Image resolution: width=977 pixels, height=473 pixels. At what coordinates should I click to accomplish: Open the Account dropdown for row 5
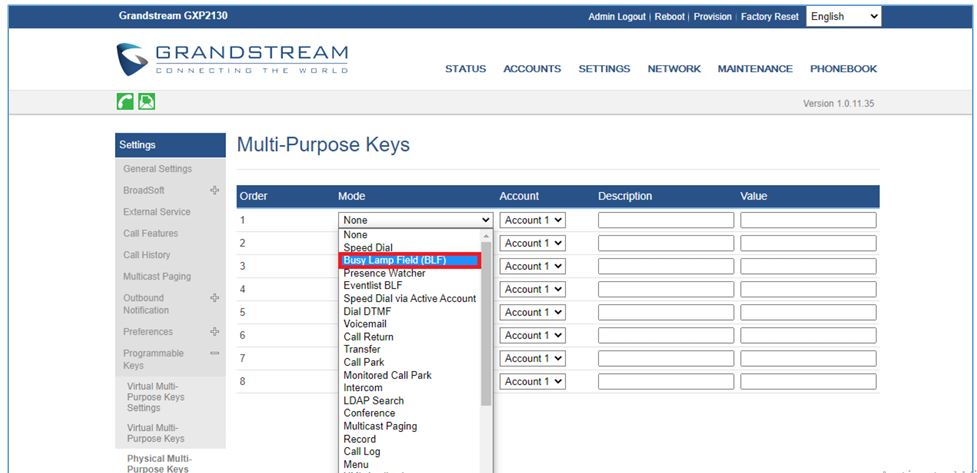[x=532, y=312]
